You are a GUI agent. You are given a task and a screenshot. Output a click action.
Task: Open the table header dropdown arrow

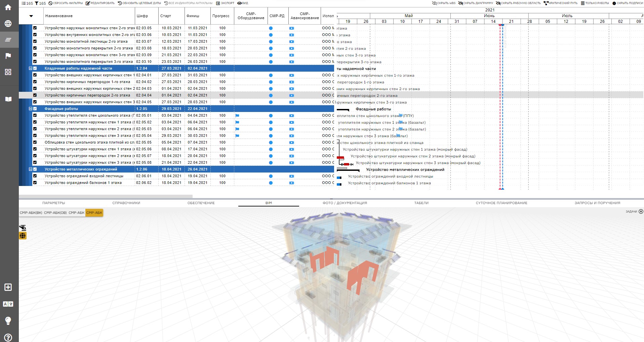point(31,16)
